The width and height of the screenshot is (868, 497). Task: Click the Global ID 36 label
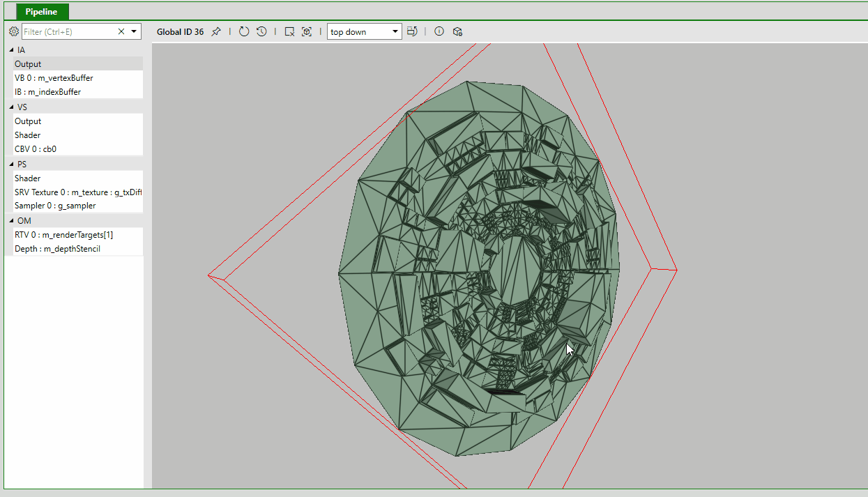tap(180, 32)
